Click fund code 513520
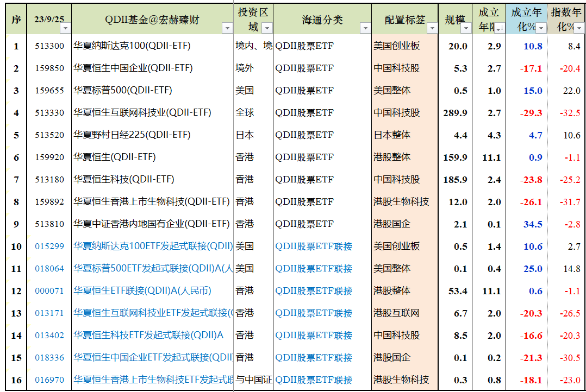586x392 pixels. [49, 135]
